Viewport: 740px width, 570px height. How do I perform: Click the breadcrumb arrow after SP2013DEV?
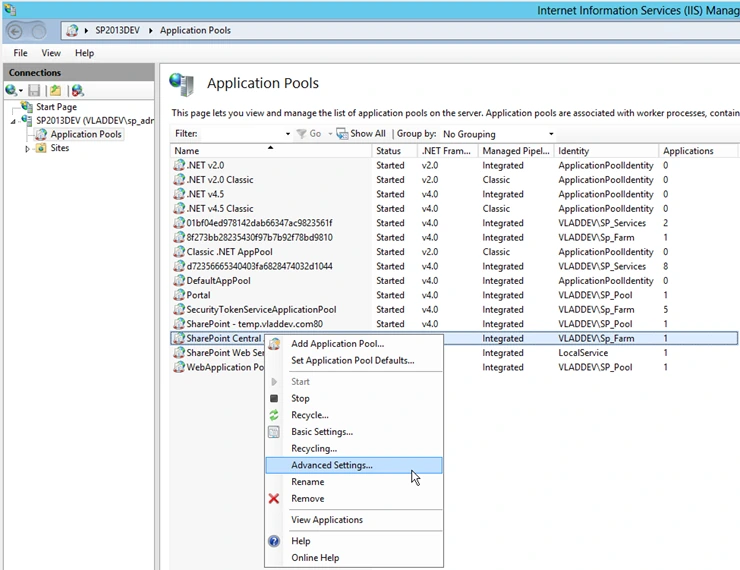tap(151, 31)
